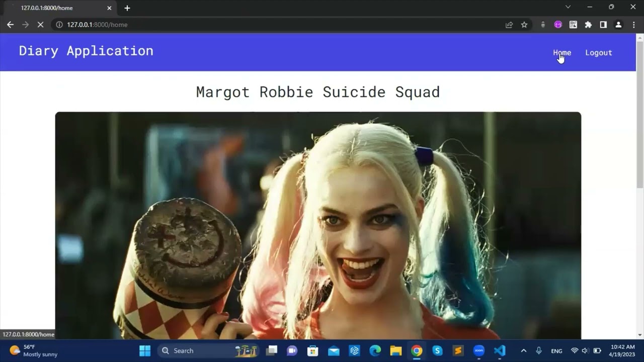The width and height of the screenshot is (644, 362).
Task: Open the purple circular extension icon
Action: 558,25
